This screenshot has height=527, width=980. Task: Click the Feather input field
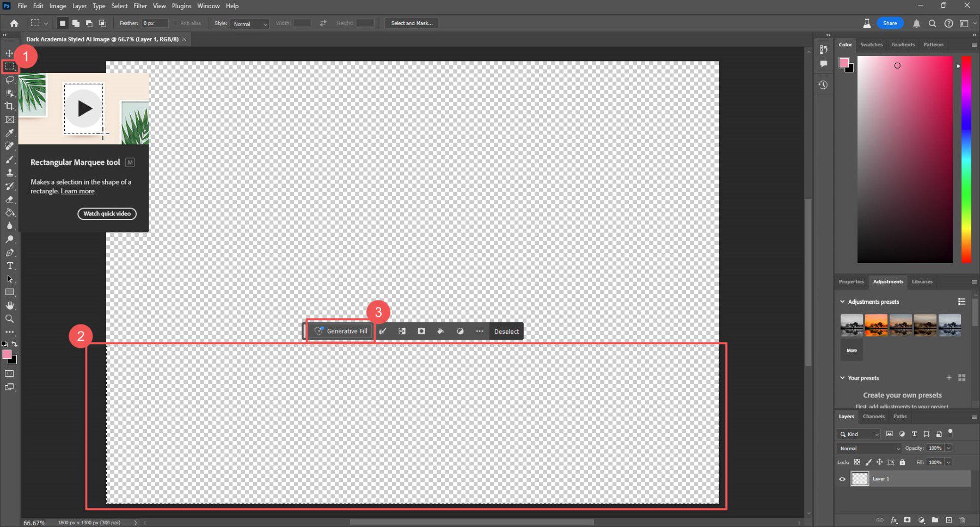click(154, 23)
